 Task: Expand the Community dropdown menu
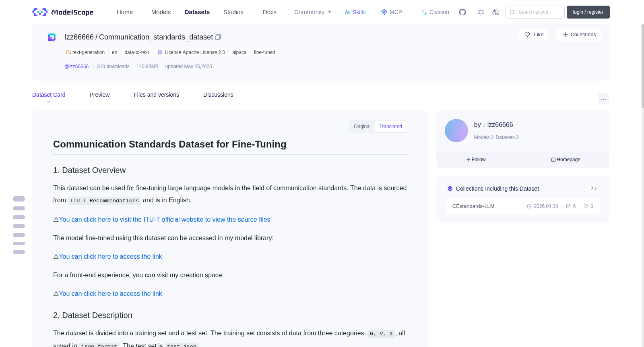click(313, 12)
